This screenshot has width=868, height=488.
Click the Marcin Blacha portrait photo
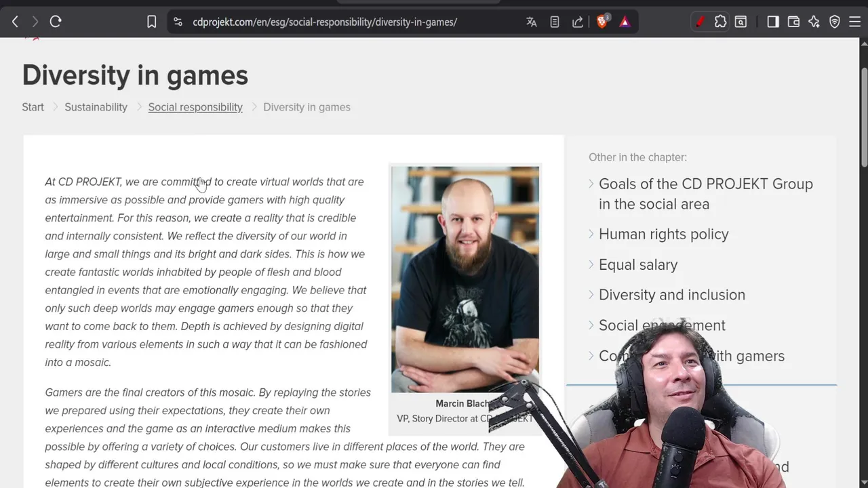pos(465,279)
